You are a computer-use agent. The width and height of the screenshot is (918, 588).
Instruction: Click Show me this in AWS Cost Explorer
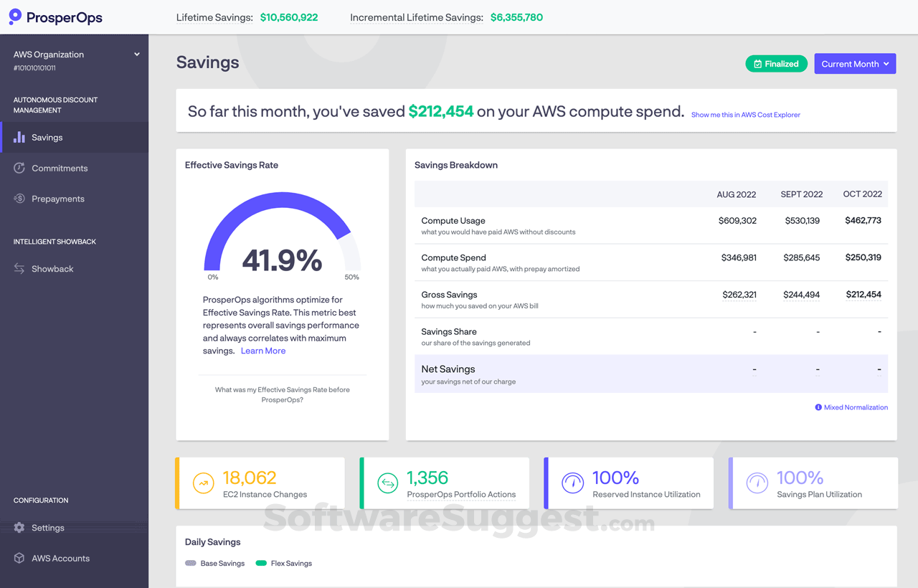tap(745, 114)
